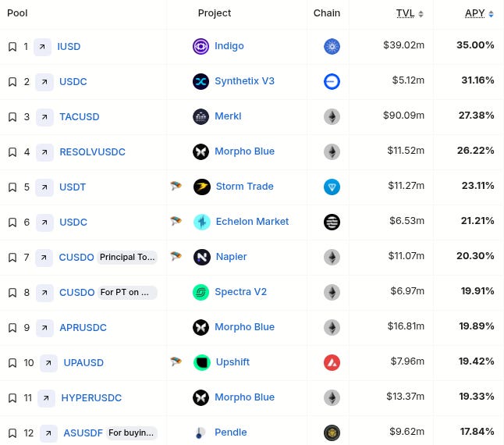This screenshot has height=445, width=504.
Task: Open the Synthetix V3 project link
Action: 245,81
